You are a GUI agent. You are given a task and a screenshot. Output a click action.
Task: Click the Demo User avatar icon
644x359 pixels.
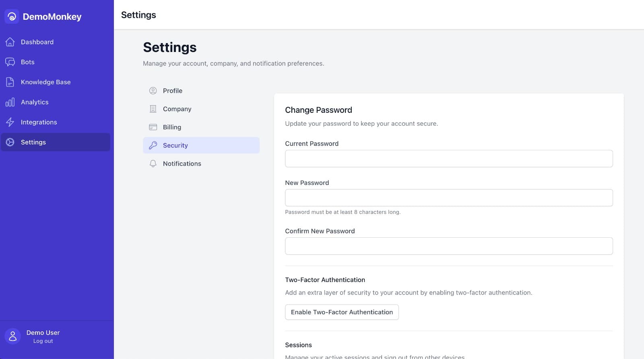click(12, 336)
